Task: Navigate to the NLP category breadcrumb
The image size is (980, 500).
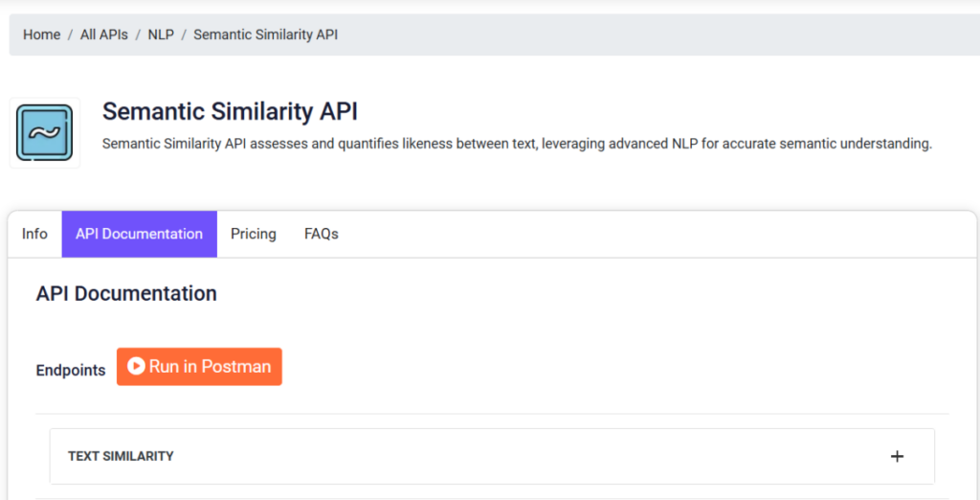Action: click(x=161, y=34)
